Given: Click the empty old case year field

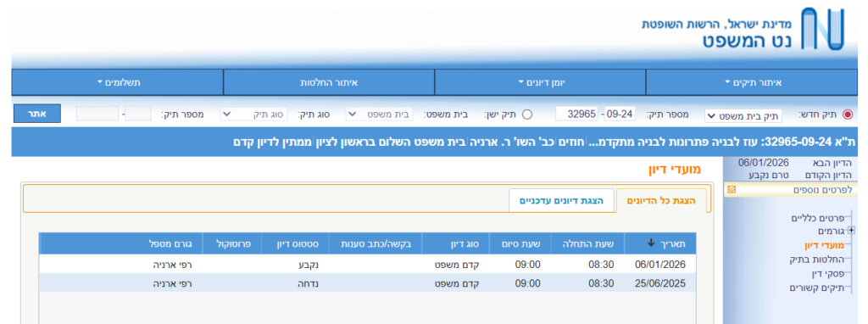Looking at the screenshot, I should [137, 114].
